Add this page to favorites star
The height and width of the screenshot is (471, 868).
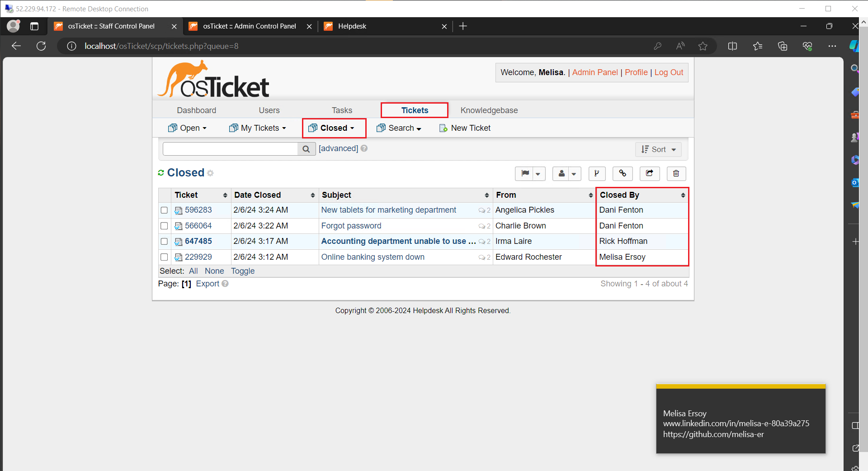tap(703, 46)
